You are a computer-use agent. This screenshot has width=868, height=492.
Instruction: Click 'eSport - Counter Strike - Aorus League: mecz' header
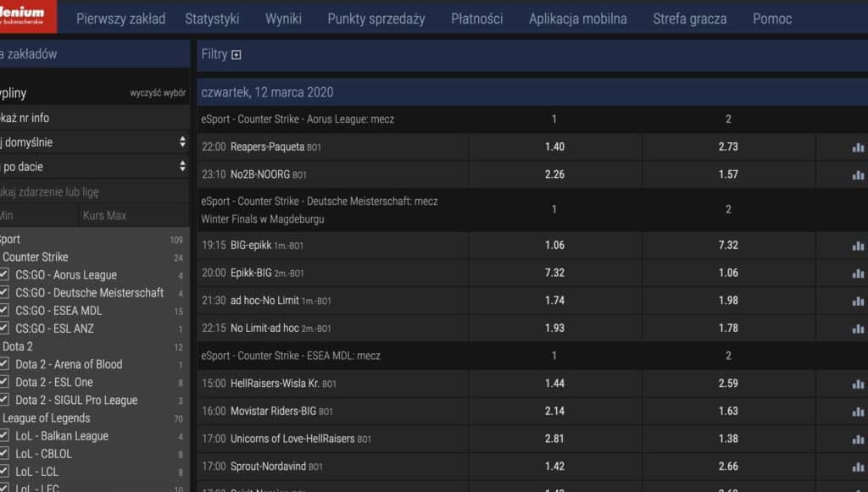[298, 119]
